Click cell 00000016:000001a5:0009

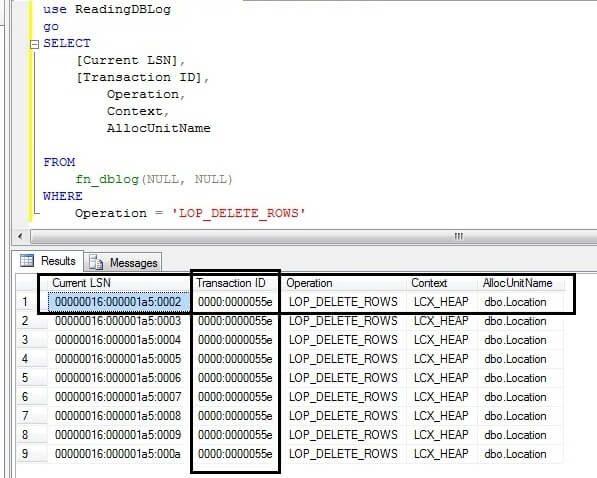click(x=119, y=435)
